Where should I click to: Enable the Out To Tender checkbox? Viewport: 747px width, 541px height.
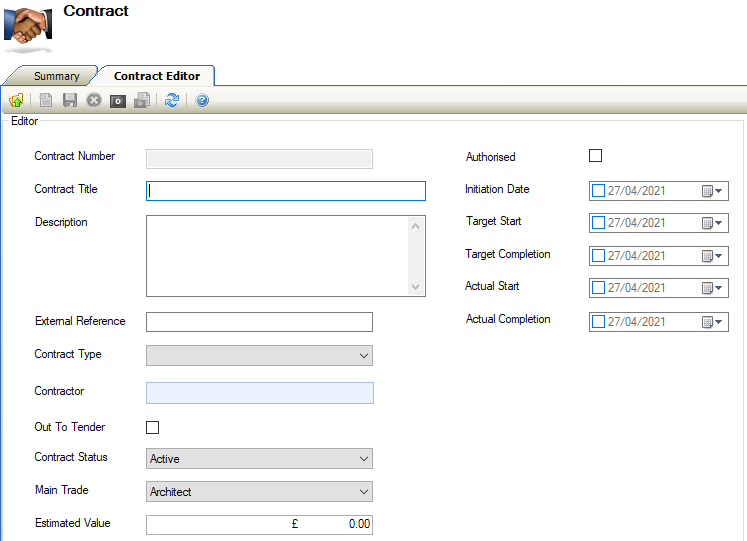click(153, 428)
